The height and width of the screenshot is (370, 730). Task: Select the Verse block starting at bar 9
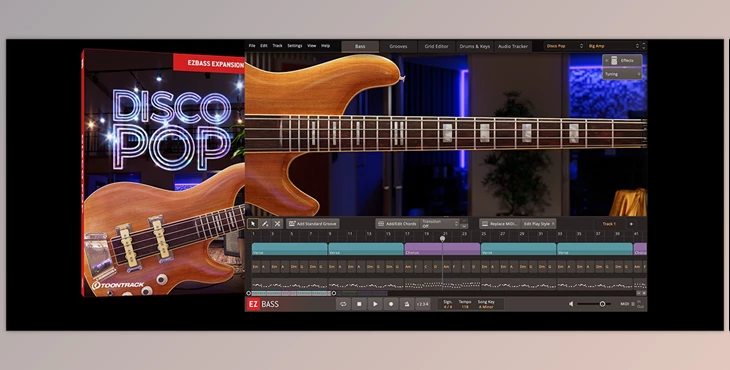click(365, 249)
